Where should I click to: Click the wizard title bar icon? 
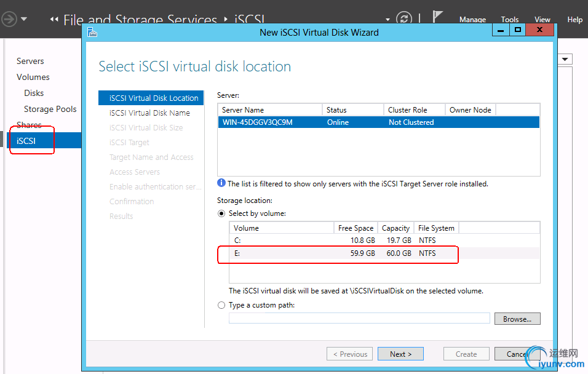coord(92,32)
